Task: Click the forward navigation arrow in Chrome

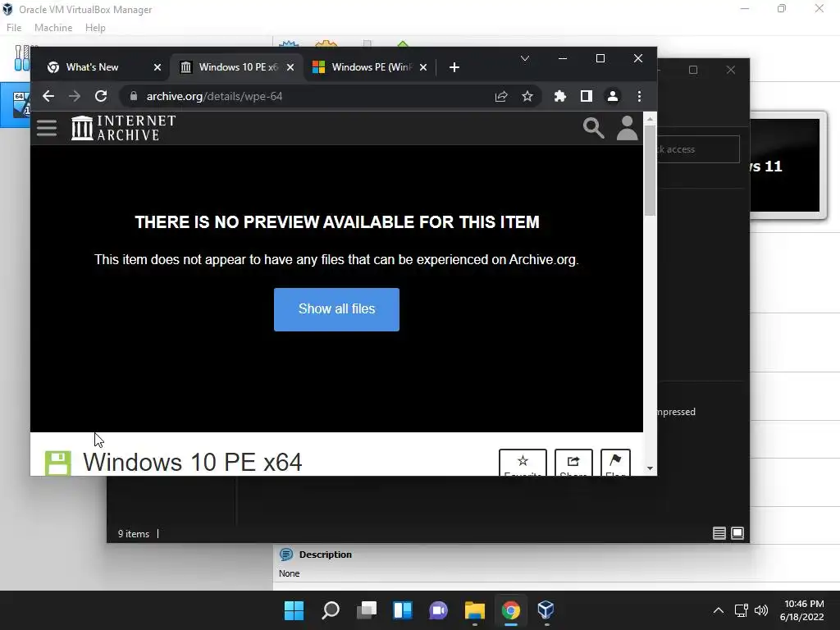Action: point(75,97)
